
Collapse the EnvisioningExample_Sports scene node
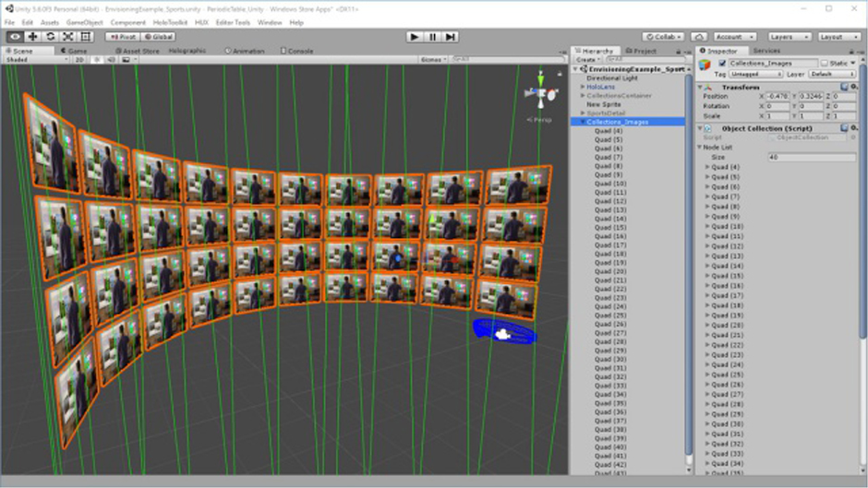coord(576,70)
